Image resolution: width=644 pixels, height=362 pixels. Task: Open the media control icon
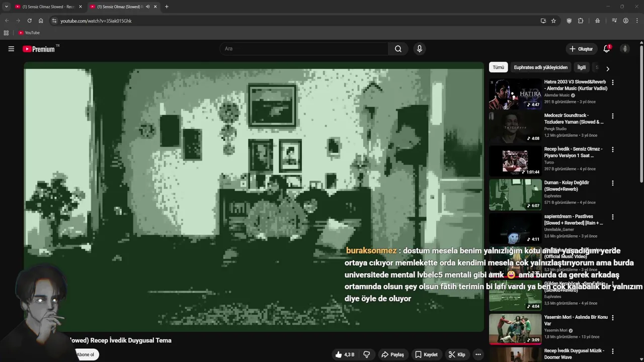point(614,21)
